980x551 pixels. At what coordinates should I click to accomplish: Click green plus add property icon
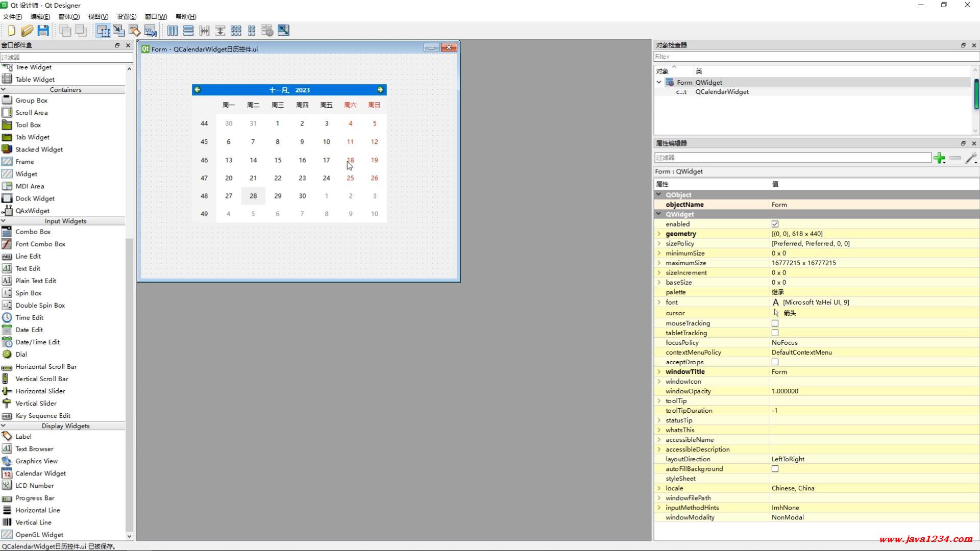click(x=939, y=158)
